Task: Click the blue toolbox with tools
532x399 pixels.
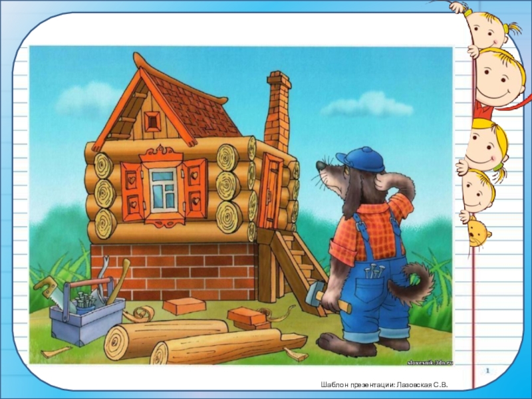Action: coord(84,303)
